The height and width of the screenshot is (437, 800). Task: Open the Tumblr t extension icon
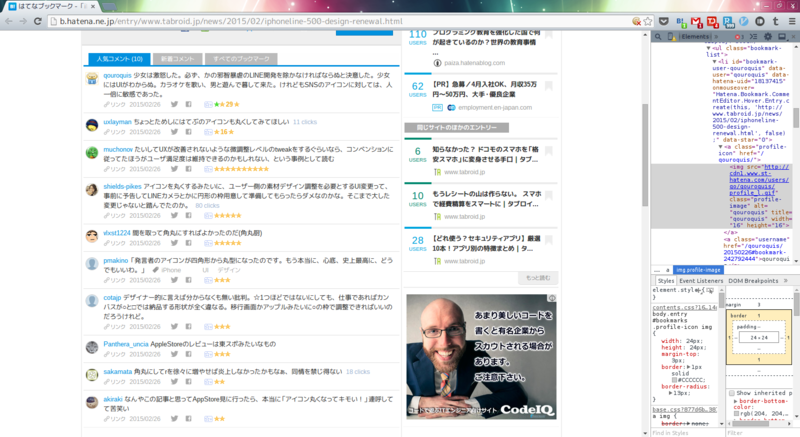click(x=776, y=21)
